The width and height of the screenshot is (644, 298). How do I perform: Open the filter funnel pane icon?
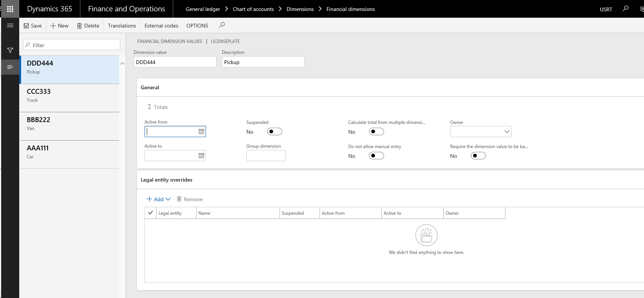coord(10,50)
